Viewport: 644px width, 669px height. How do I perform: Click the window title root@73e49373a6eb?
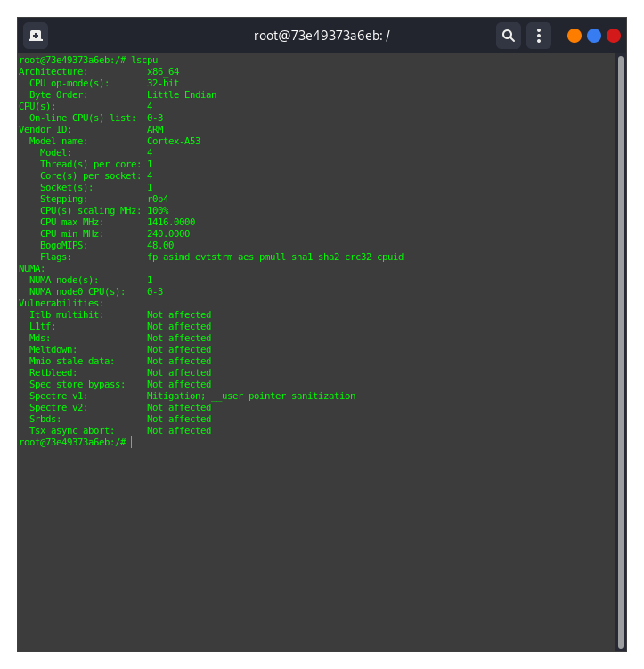[322, 36]
